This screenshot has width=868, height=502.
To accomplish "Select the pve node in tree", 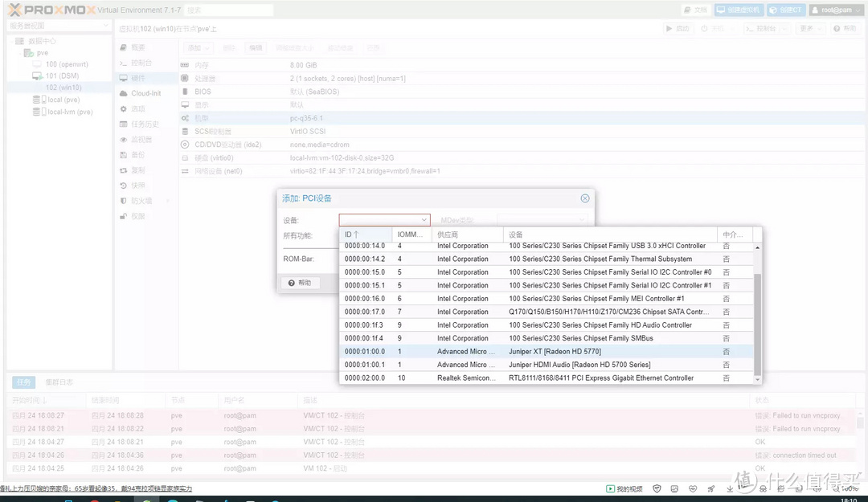I will [x=42, y=53].
